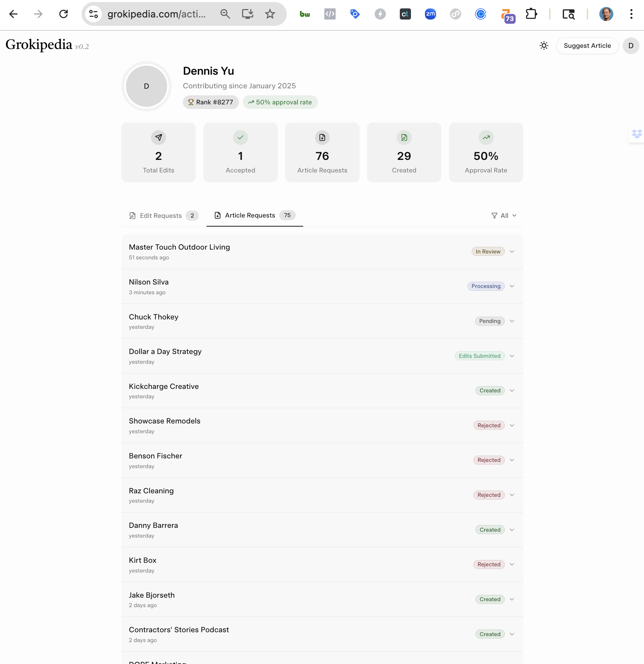Click the 50% approval rate badge
The image size is (644, 664).
point(280,102)
